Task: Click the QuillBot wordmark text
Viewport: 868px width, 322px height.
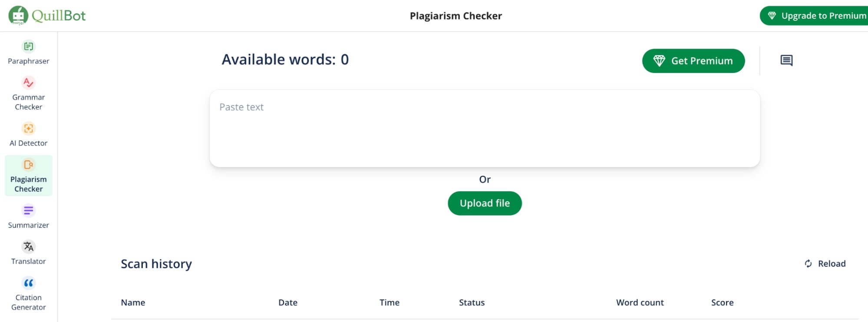Action: (59, 16)
